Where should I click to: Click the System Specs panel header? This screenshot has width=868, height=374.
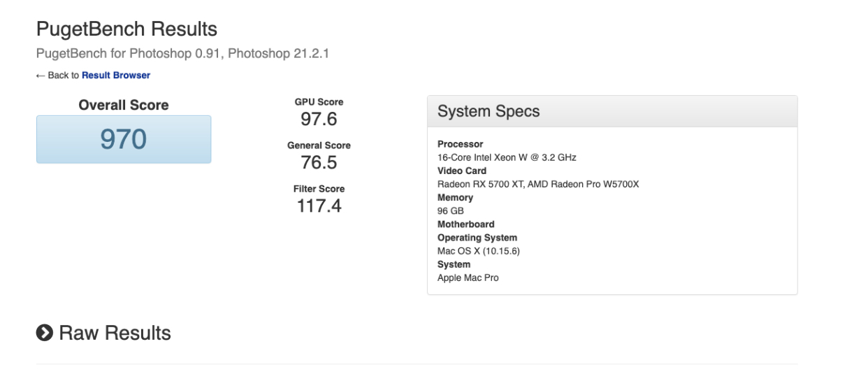[x=612, y=112]
